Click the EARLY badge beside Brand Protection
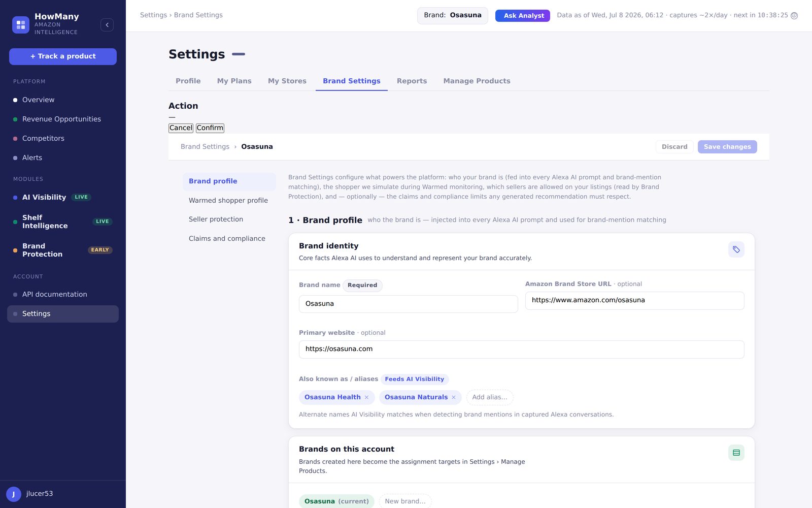The width and height of the screenshot is (812, 508). click(x=100, y=250)
